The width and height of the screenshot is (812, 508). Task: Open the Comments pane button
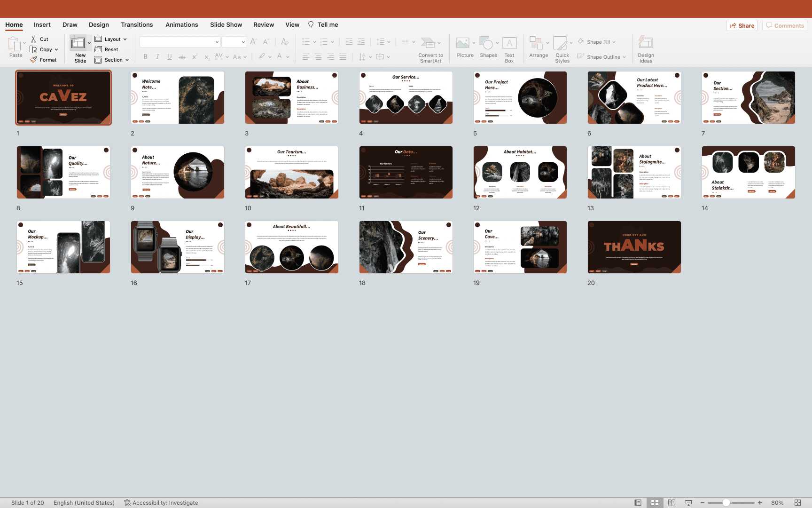pyautogui.click(x=785, y=25)
